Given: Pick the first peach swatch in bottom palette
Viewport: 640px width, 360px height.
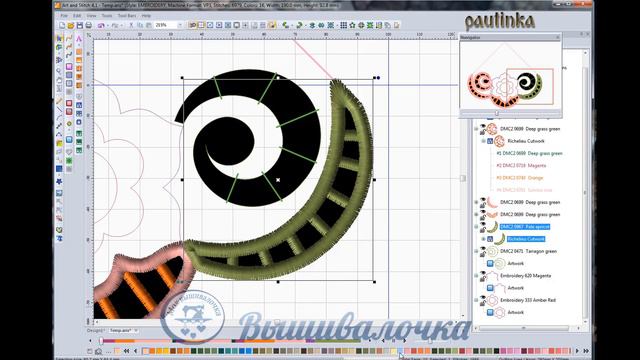Looking at the screenshot, I should click(x=146, y=351).
